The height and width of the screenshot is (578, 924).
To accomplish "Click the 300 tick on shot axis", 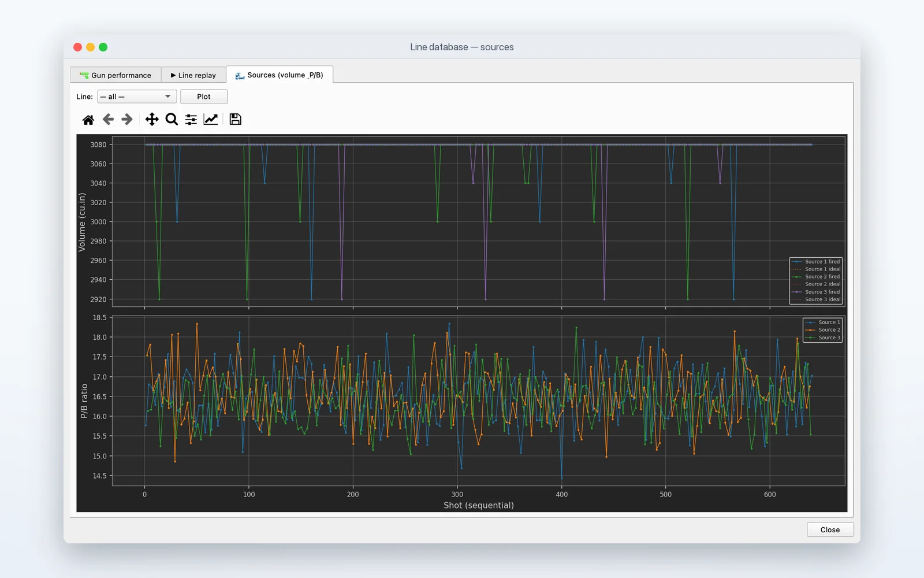I will coord(457,495).
